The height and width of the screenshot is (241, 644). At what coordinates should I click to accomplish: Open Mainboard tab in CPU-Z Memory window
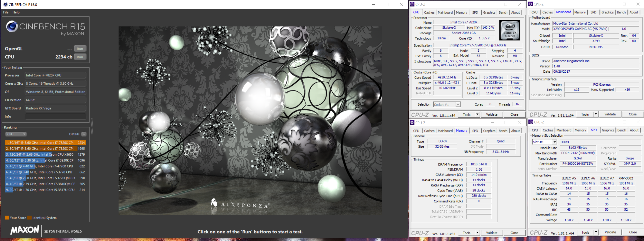click(x=445, y=131)
